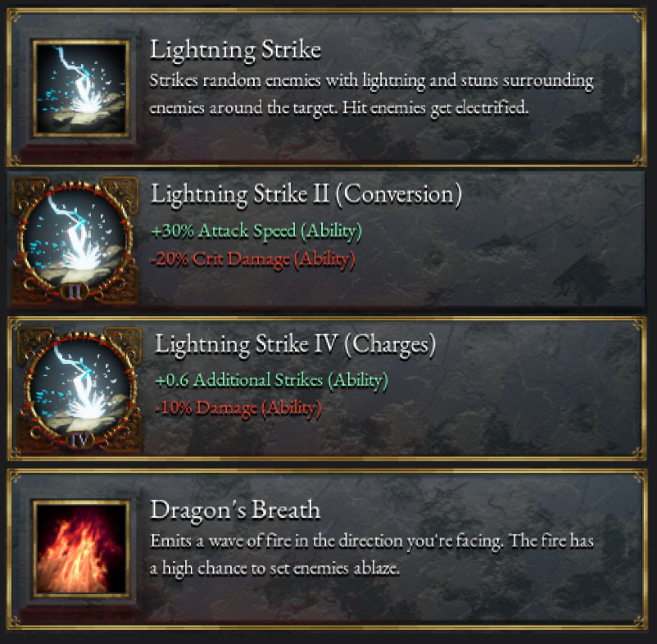
Task: Click the Lightning Strike description text
Action: pos(372,94)
